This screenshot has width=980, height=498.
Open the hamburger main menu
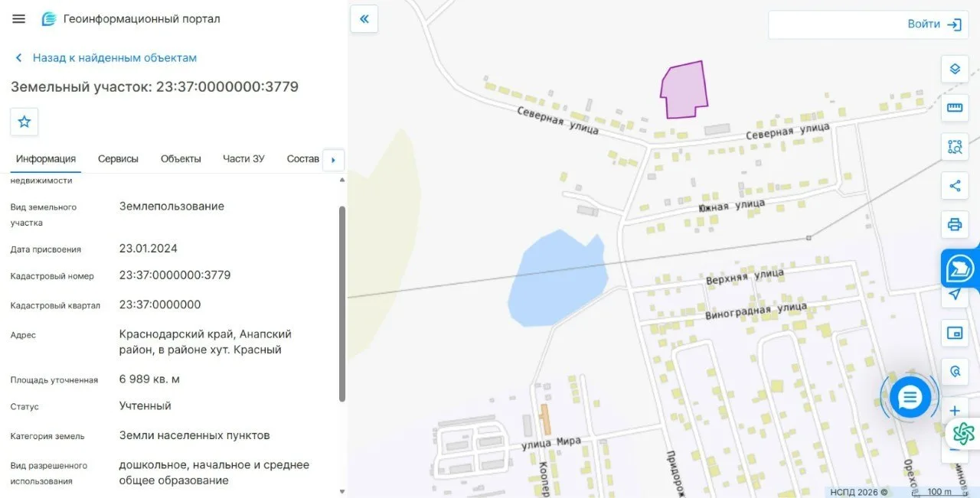pos(19,19)
